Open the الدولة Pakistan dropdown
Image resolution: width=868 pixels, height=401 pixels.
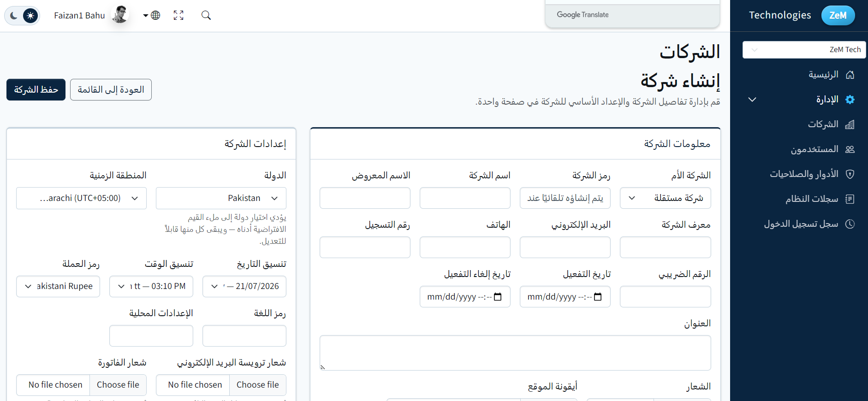coord(221,198)
